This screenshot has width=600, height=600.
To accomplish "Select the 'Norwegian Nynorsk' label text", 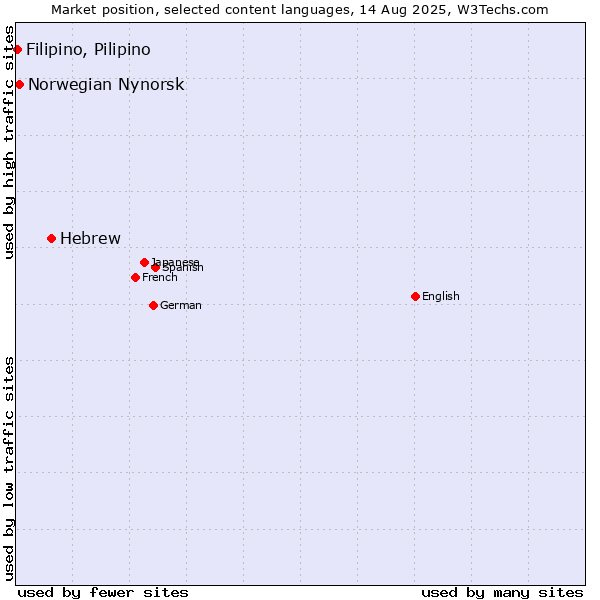I will click(106, 85).
